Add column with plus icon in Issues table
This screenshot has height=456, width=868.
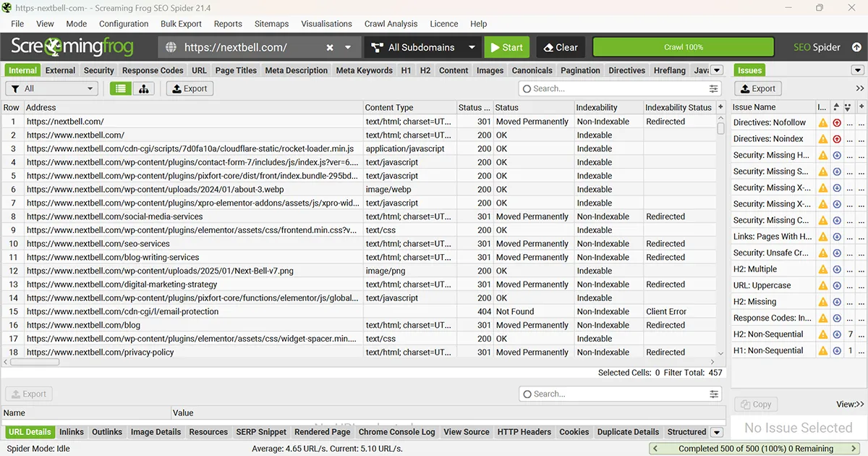click(861, 106)
